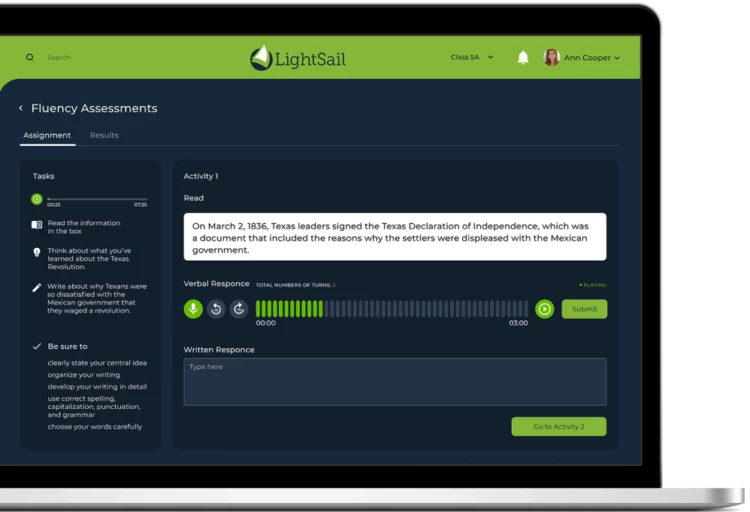Open the Ann Cooper account menu chevron
Image resolution: width=750 pixels, height=512 pixels.
[617, 59]
